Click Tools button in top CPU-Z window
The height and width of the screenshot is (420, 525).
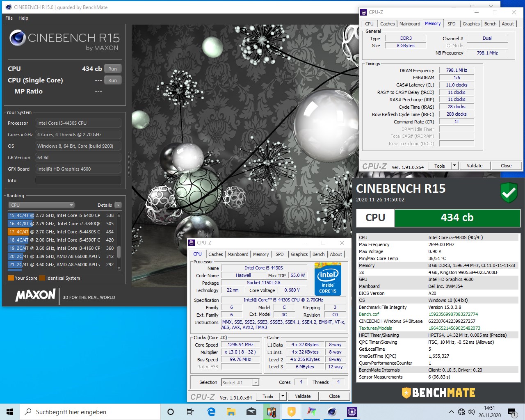point(440,166)
